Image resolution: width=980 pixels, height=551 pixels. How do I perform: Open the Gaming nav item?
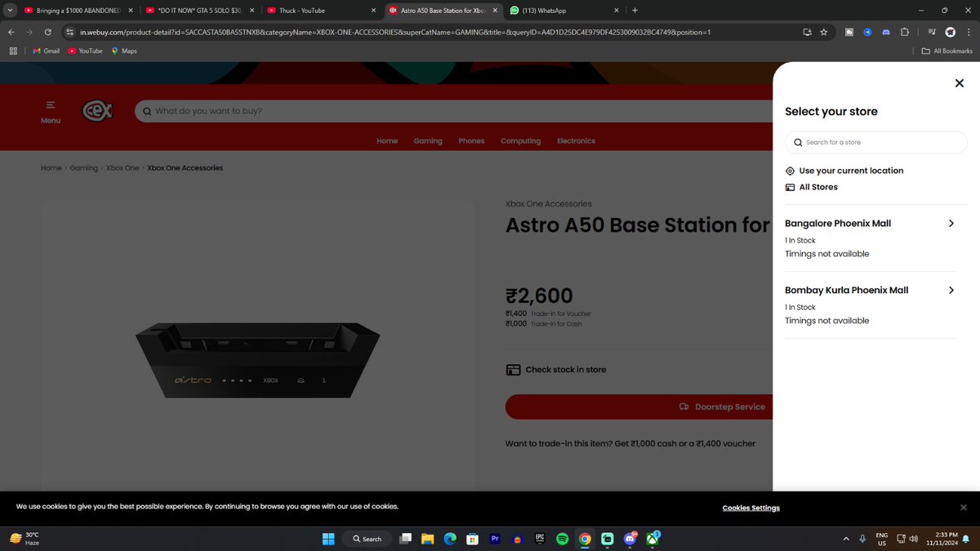click(428, 140)
